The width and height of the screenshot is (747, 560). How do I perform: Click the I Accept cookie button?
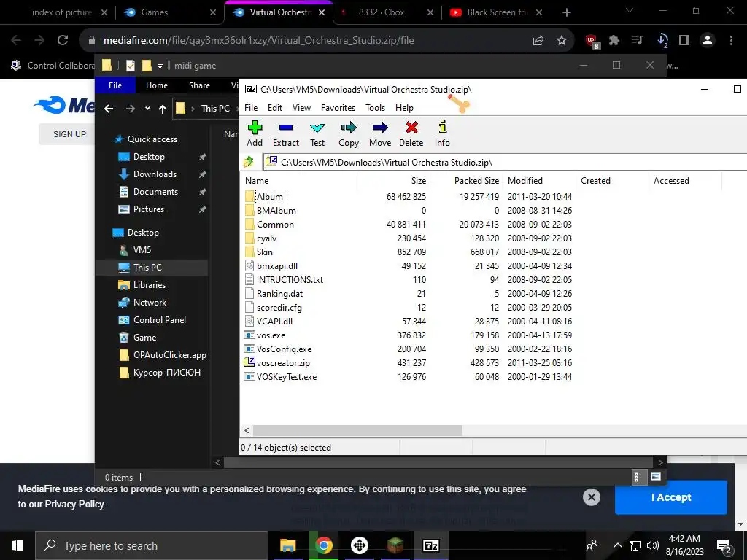point(671,497)
